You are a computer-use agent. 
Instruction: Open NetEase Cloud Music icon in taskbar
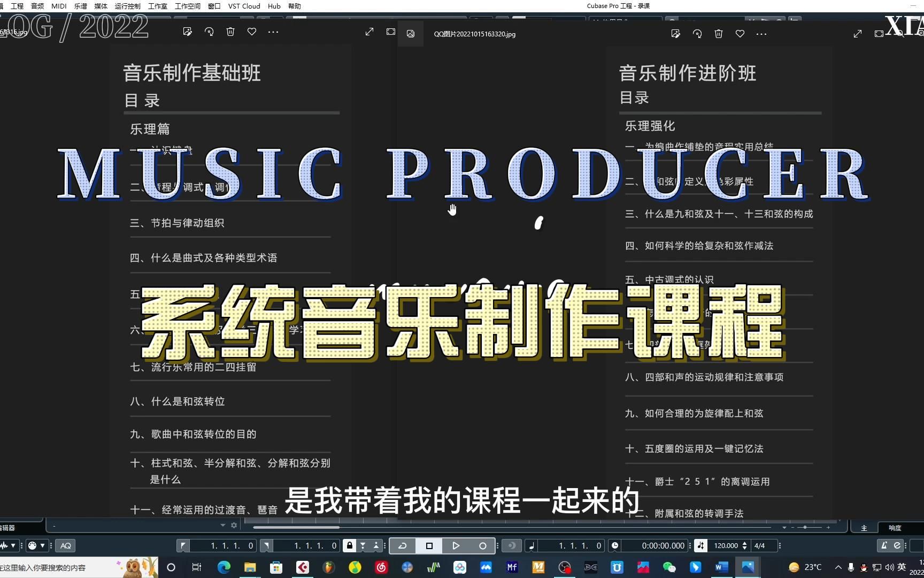(381, 567)
